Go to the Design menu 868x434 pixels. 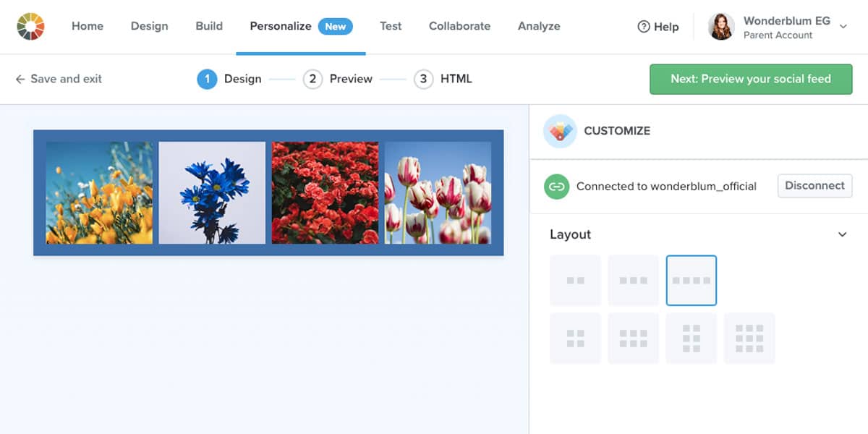tap(149, 26)
